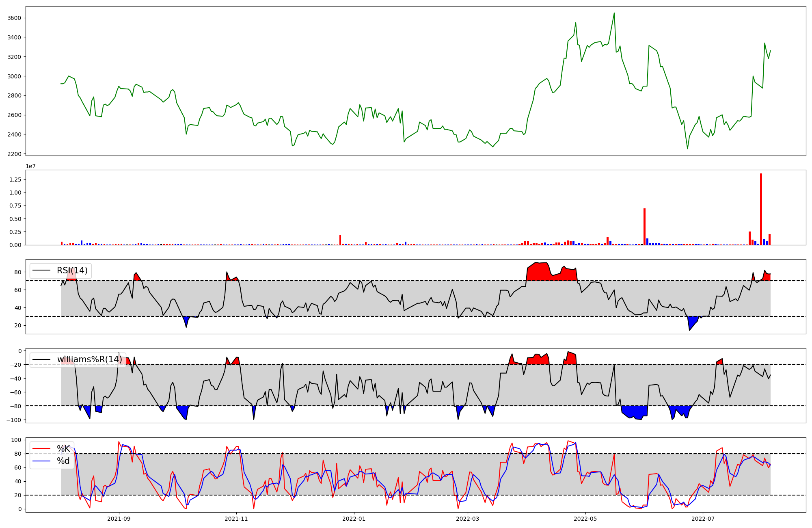Click the 1e7 volume scale label
This screenshot has height=528, width=812.
click(31, 167)
